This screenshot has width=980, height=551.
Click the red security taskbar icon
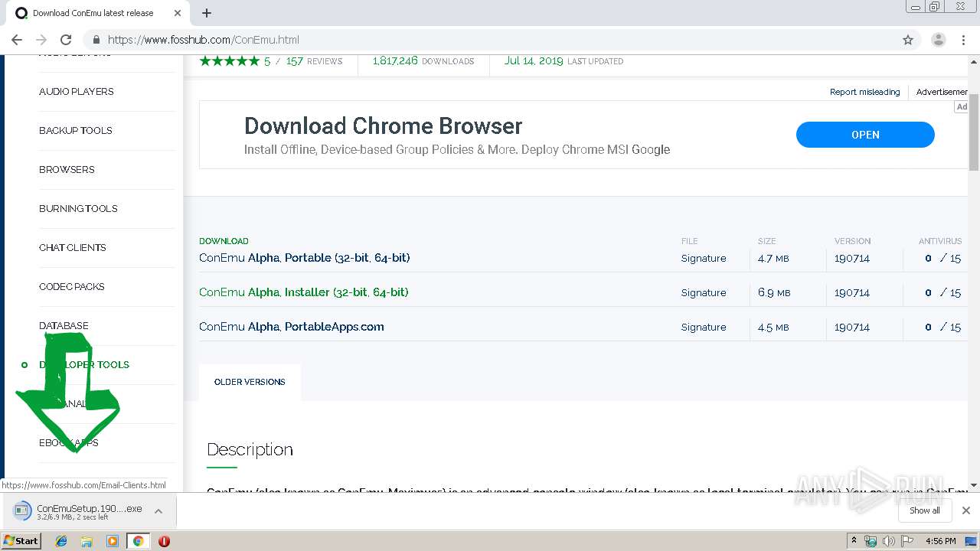[164, 541]
